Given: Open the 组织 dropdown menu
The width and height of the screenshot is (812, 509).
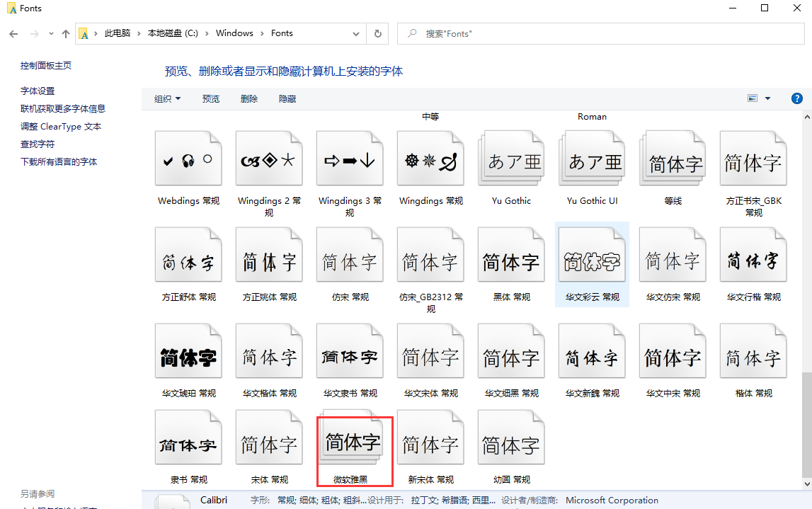Looking at the screenshot, I should (x=167, y=98).
